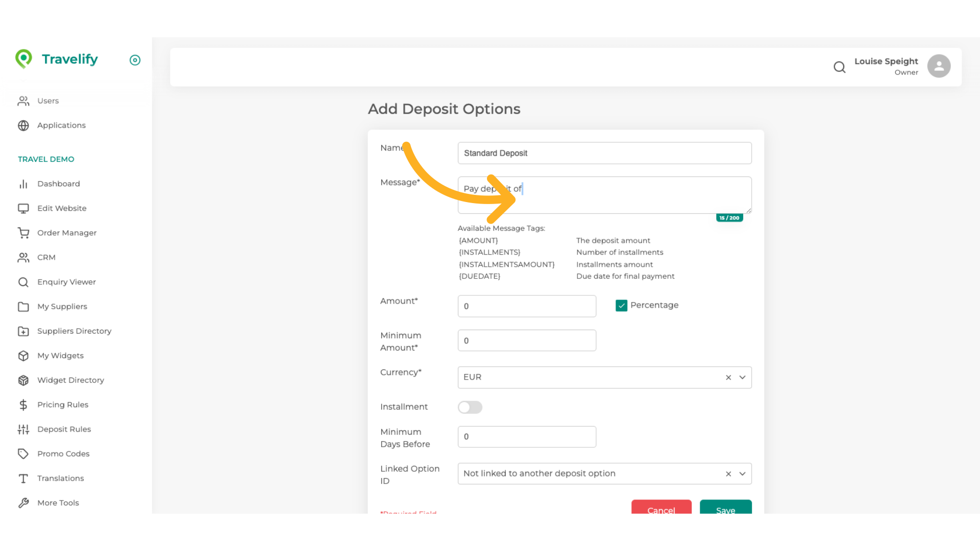Click the Save button
Screen dimensions: 980x551
(725, 510)
